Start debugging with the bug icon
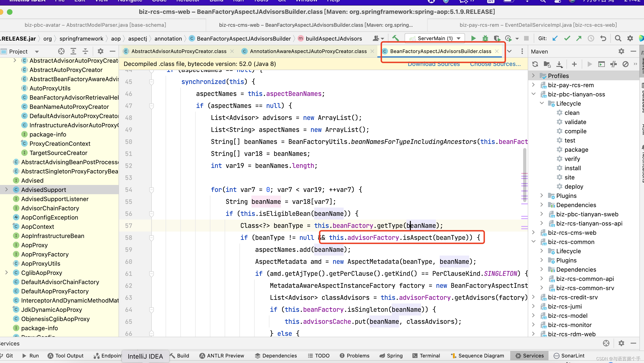 pyautogui.click(x=485, y=39)
